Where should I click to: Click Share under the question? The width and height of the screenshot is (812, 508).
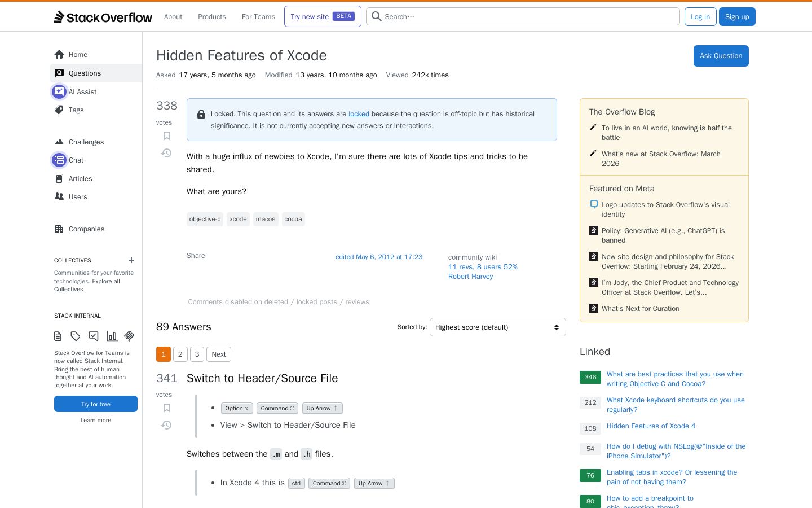(x=196, y=256)
